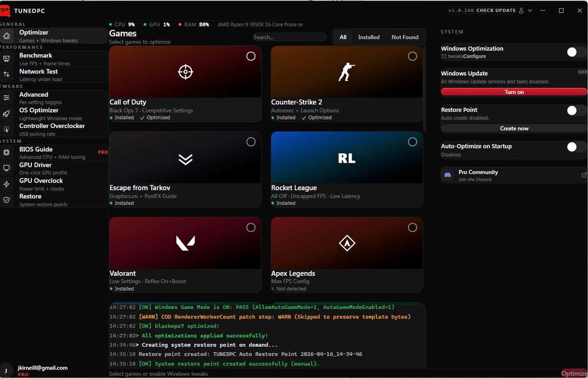Click the Windows Game Mode PASS log line
The image size is (588, 378).
click(x=252, y=307)
